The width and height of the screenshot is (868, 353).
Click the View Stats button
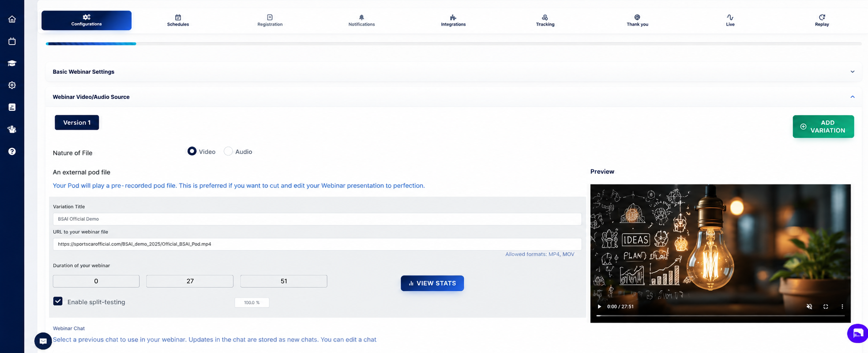point(432,283)
